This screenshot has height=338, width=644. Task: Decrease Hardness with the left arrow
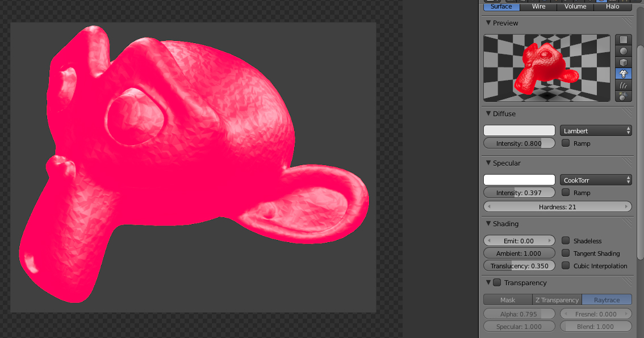point(489,207)
